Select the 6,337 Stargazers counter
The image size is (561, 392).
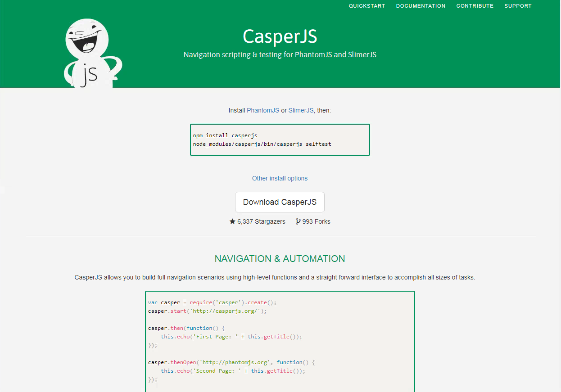coord(261,221)
